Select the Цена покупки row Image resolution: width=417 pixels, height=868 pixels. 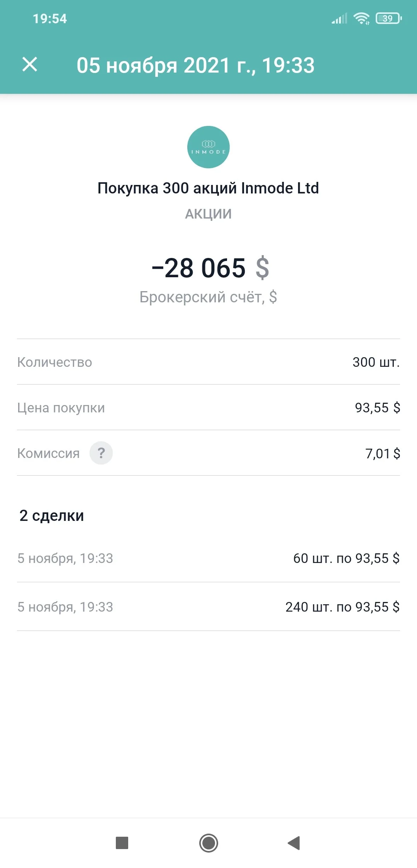click(x=208, y=407)
